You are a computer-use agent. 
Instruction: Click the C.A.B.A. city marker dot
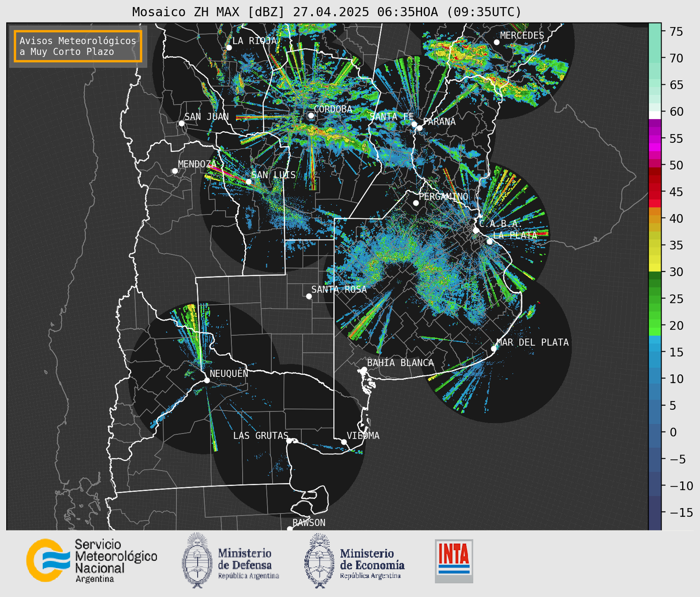(x=476, y=230)
